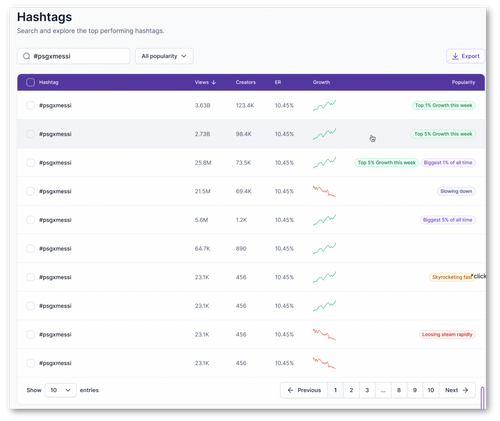Go to page 2
This screenshot has width=500, height=421.
[351, 390]
